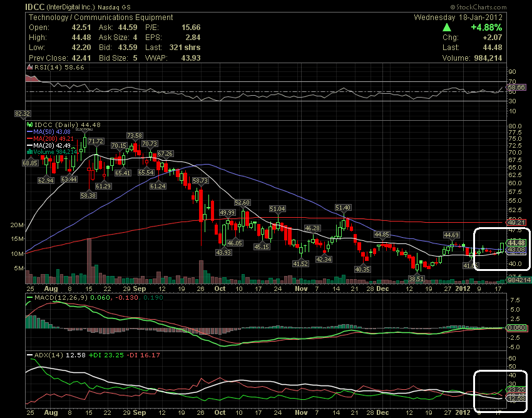Click the 49.99 price annotation

227,212
